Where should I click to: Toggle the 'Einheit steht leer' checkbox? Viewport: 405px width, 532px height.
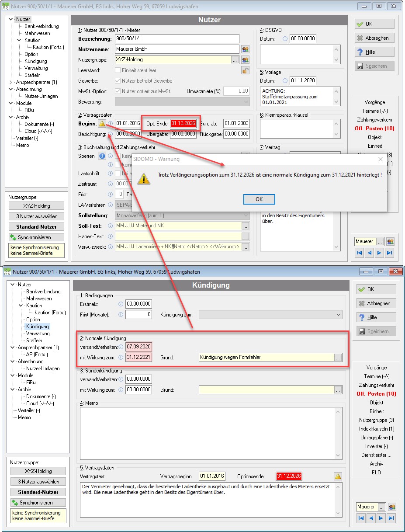pos(118,70)
